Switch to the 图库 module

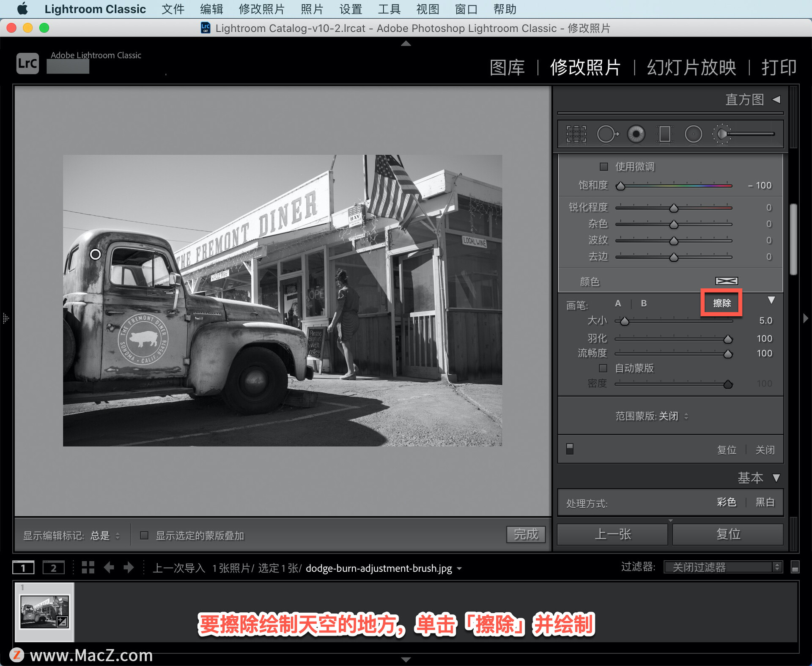(507, 67)
